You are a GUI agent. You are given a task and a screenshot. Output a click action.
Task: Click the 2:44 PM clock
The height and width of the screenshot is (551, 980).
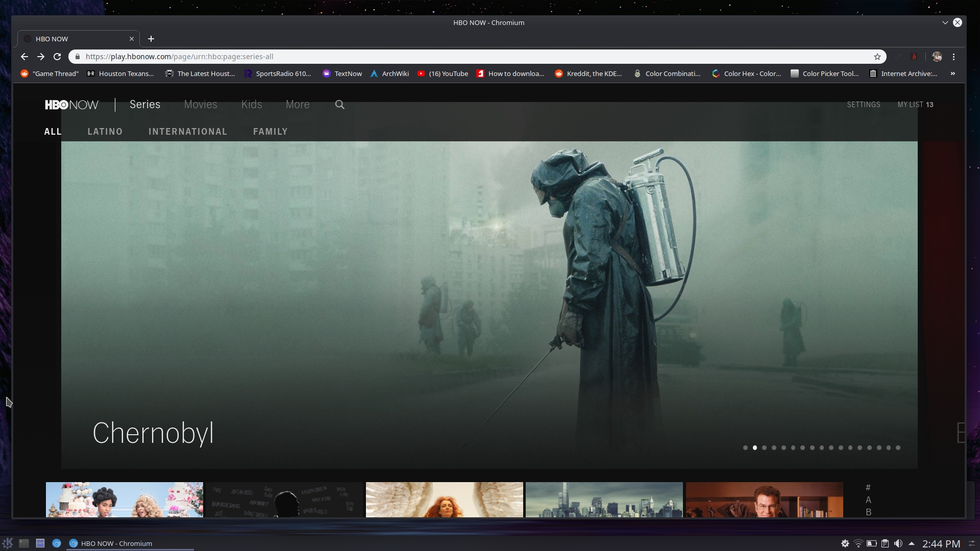(941, 544)
